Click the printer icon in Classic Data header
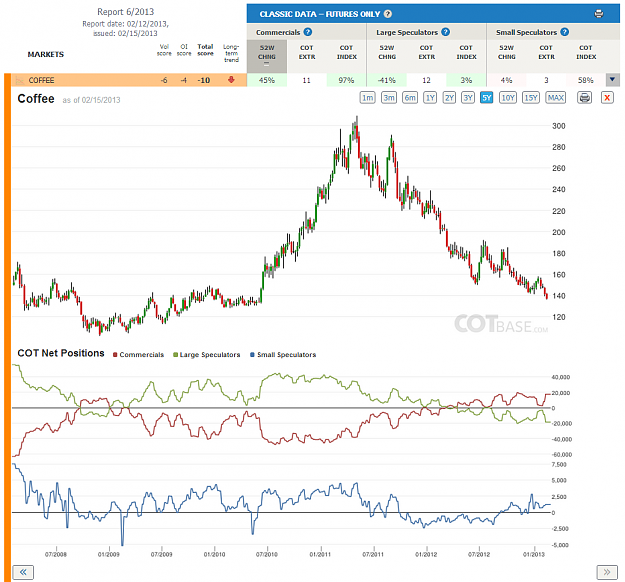The image size is (625, 582). tap(599, 14)
